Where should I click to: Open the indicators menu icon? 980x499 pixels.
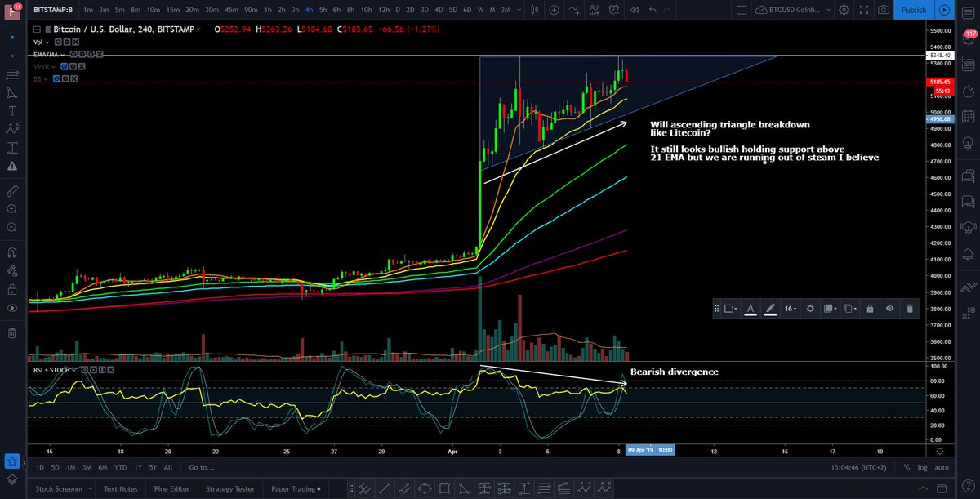click(x=575, y=10)
